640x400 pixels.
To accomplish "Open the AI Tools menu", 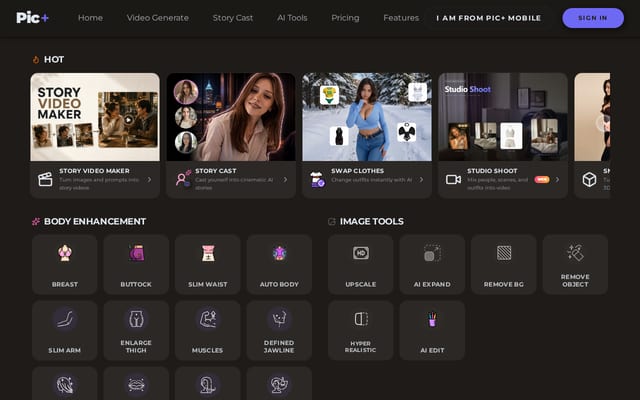I will tap(292, 18).
